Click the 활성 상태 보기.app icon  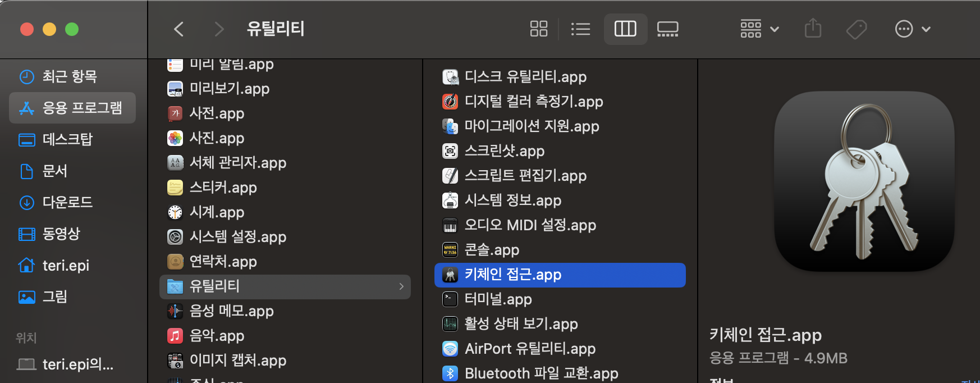tap(450, 324)
